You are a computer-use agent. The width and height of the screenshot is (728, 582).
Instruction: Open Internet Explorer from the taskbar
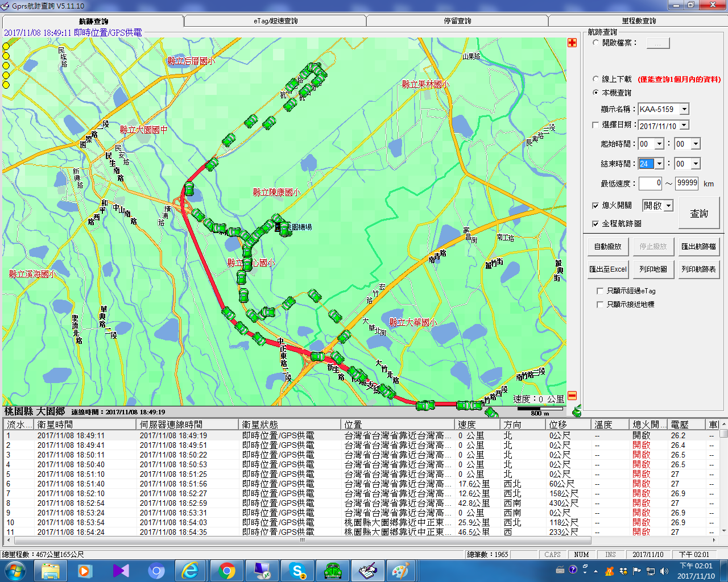(x=191, y=571)
